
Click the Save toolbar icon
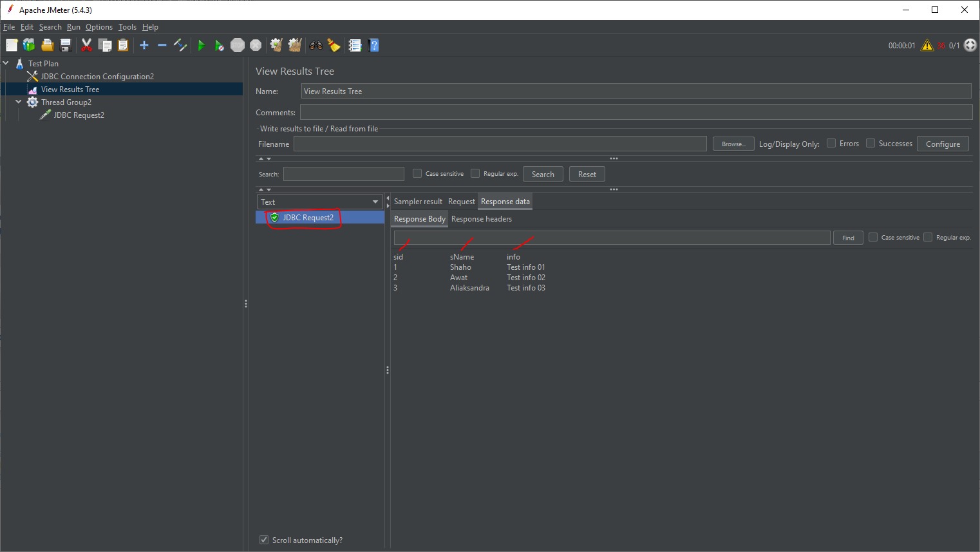pos(65,45)
